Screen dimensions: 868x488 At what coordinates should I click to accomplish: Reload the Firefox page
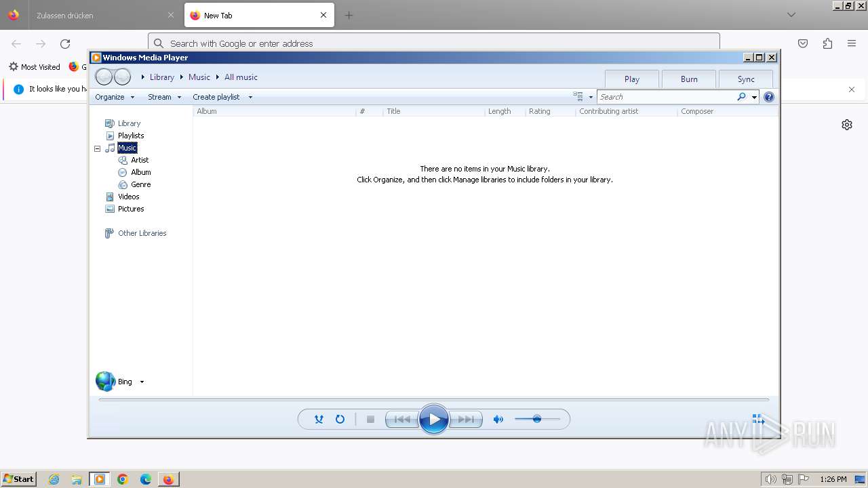(x=65, y=43)
